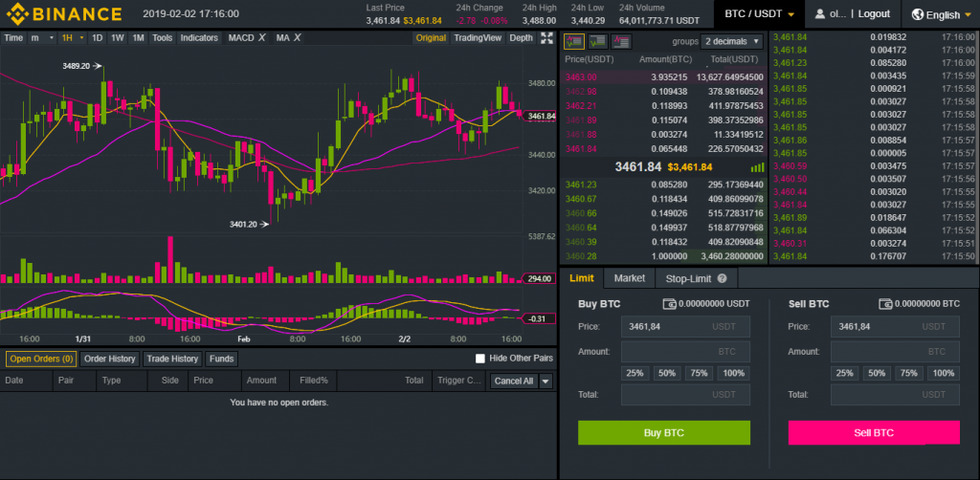Show combined buy and sell order book view
The width and height of the screenshot is (980, 480).
point(574,42)
